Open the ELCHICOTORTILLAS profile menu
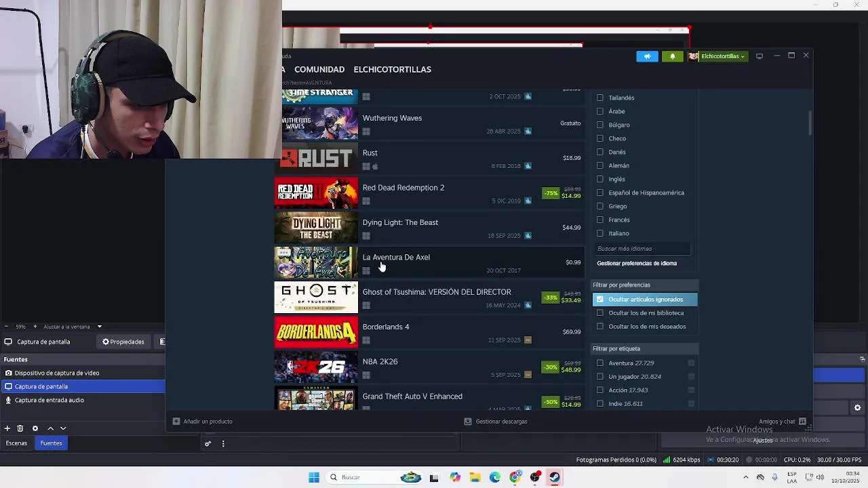868x488 pixels. (392, 69)
